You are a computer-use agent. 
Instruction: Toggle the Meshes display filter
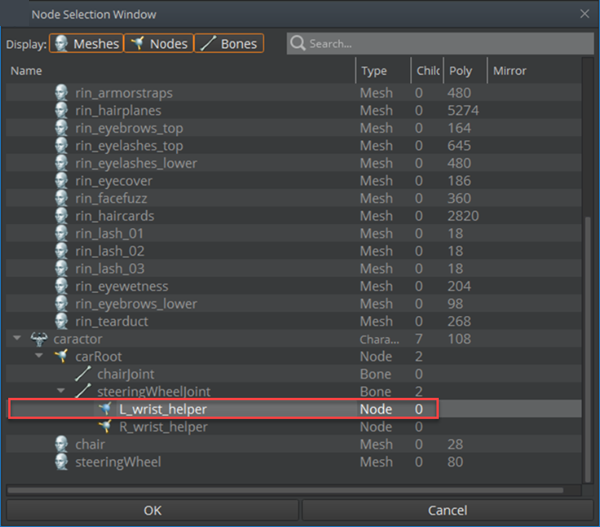(x=86, y=44)
